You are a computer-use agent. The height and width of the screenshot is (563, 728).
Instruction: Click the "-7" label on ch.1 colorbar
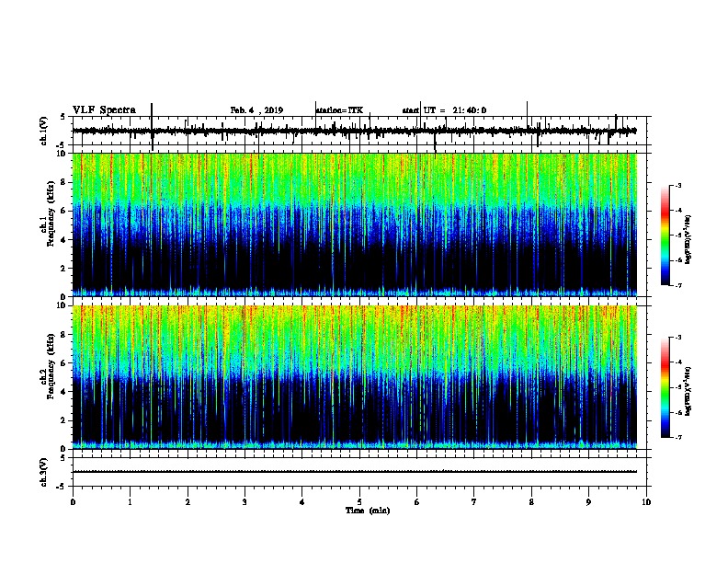point(678,285)
